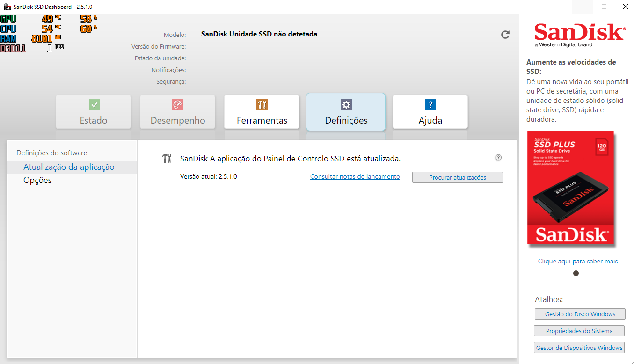Follow Clique aqui para saber mais link
634x364 pixels.
click(x=578, y=261)
